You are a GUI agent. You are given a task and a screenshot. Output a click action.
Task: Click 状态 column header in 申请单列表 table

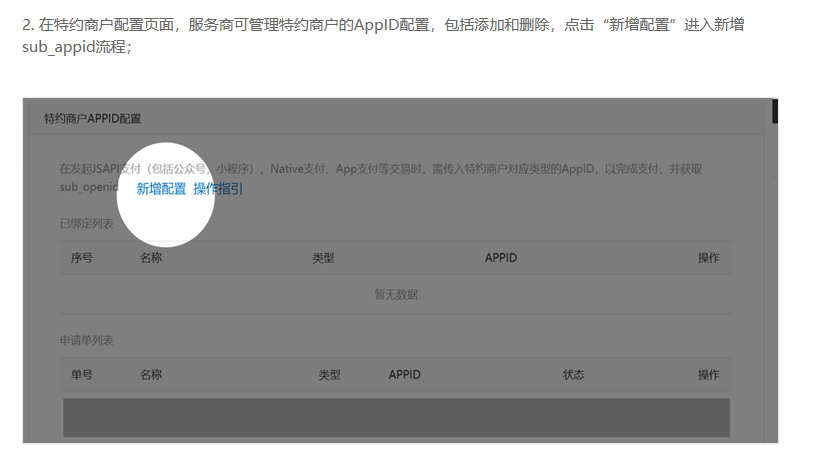coord(573,375)
